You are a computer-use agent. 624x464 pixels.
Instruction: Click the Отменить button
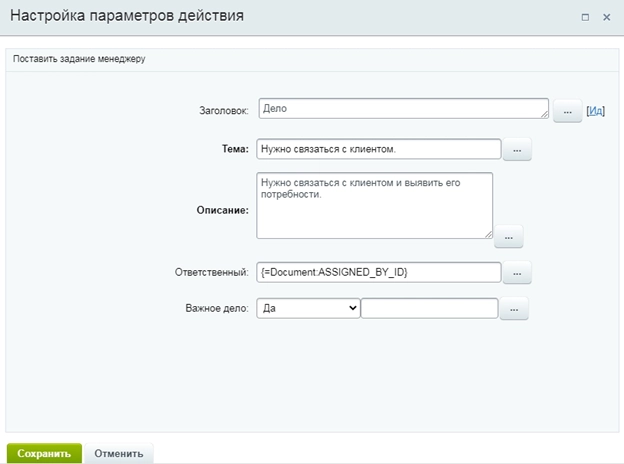pyautogui.click(x=119, y=453)
